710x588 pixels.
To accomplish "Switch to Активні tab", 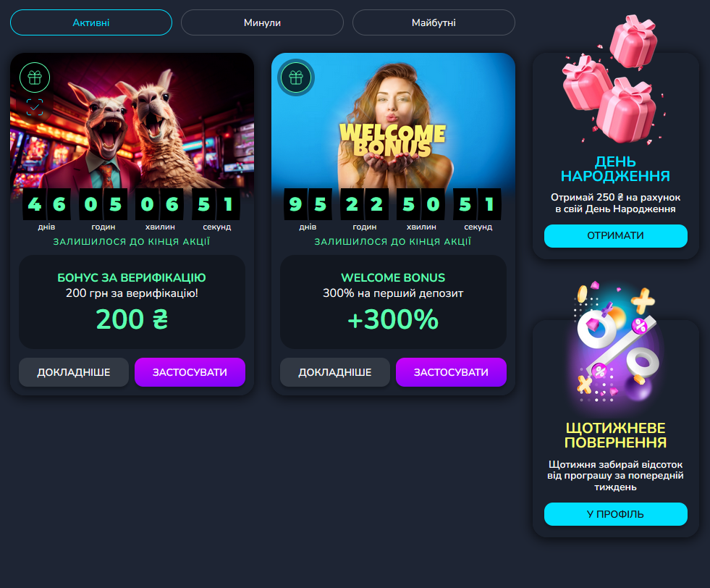I will pos(91,22).
